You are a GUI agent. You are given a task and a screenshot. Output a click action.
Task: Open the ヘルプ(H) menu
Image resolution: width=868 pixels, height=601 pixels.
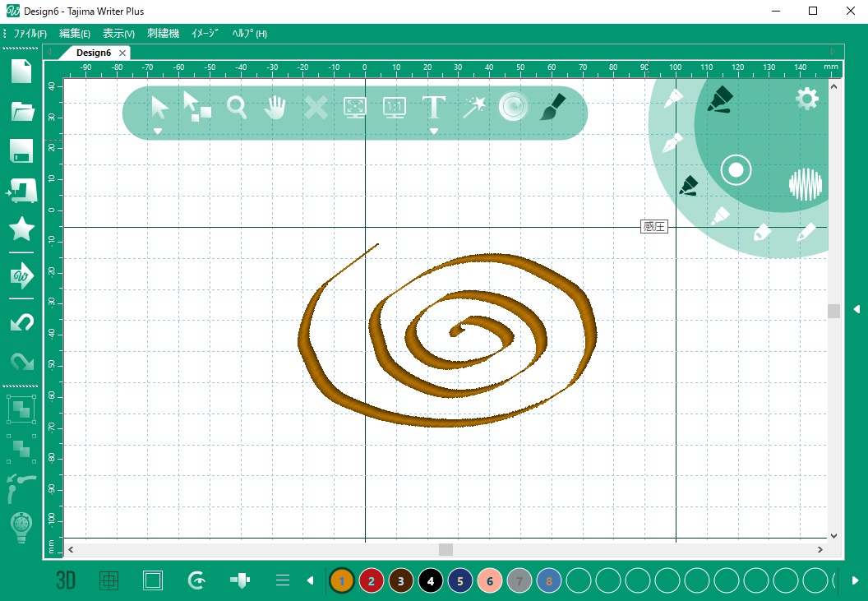pyautogui.click(x=249, y=33)
